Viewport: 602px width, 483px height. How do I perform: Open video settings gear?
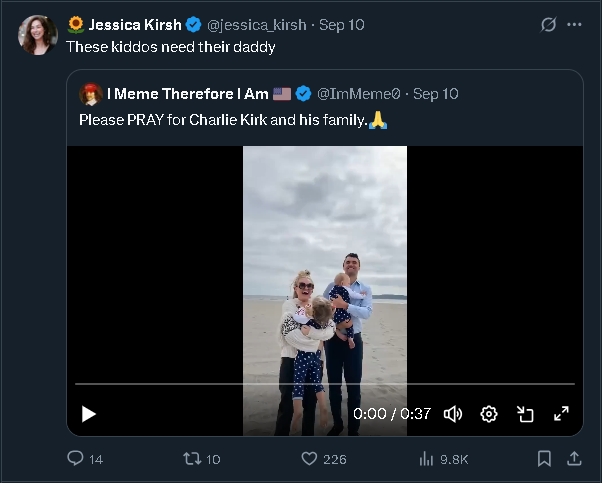(x=489, y=413)
